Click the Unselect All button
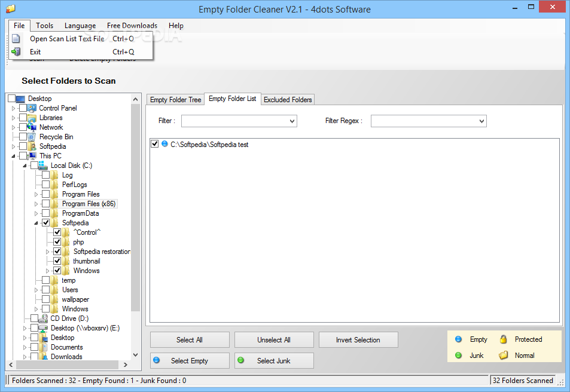This screenshot has height=392, width=570. pyautogui.click(x=274, y=339)
